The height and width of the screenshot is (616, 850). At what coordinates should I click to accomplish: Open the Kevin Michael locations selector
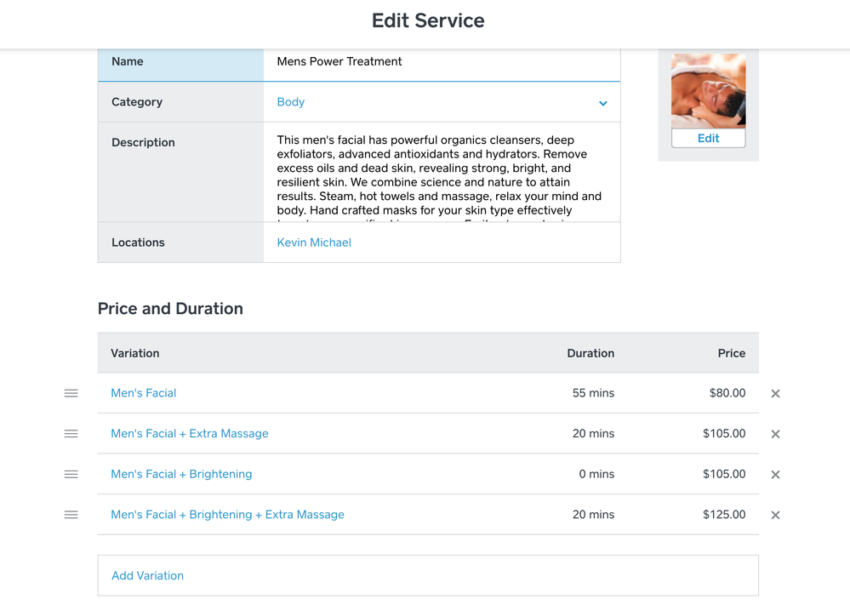(x=314, y=242)
